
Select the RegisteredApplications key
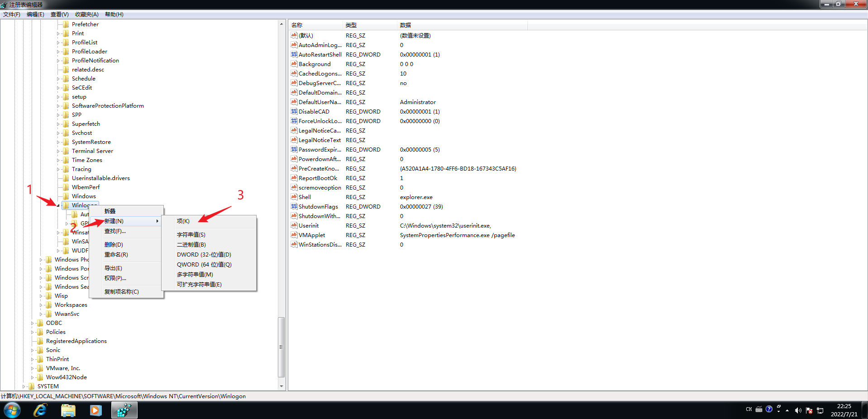76,341
